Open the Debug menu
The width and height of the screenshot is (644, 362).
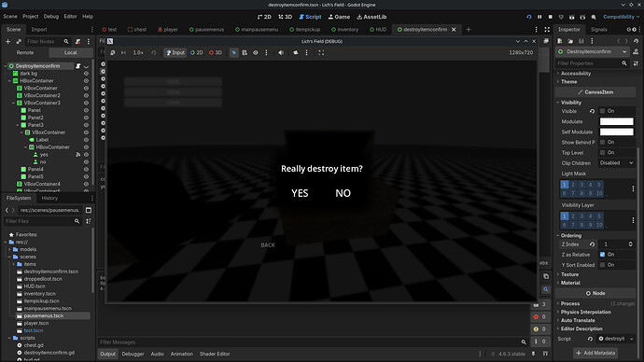coord(51,17)
